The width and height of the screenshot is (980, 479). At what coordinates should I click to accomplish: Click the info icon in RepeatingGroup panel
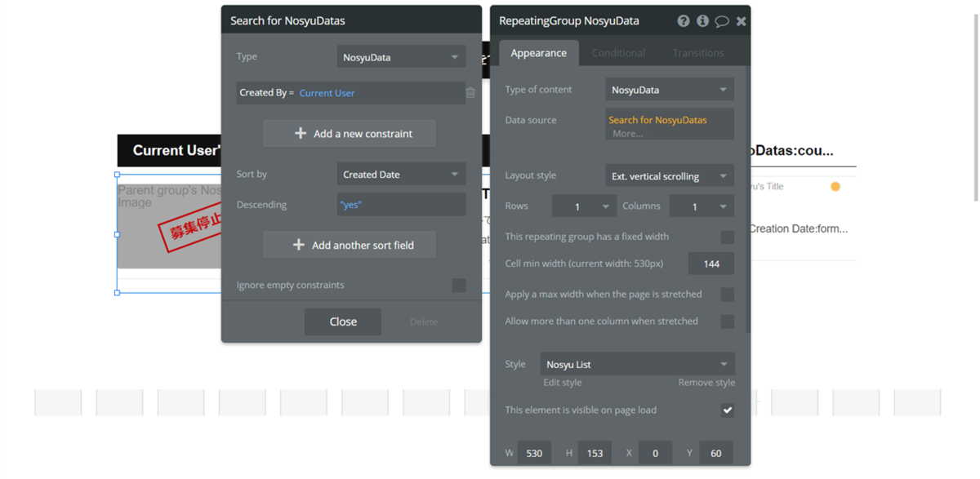tap(702, 21)
